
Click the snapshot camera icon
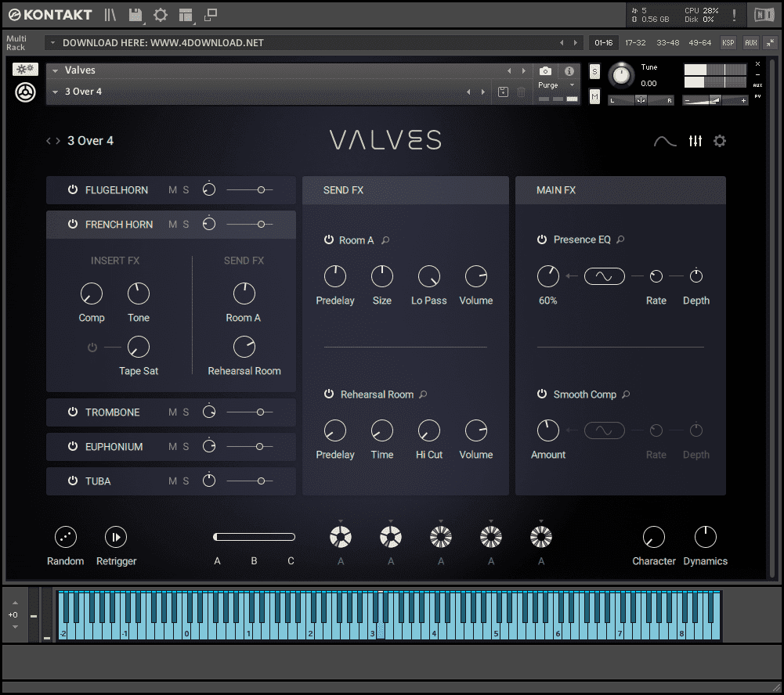coord(545,71)
